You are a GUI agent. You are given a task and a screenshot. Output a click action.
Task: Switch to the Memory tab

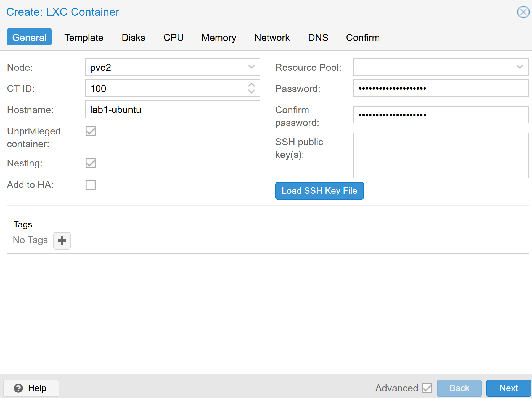[x=219, y=37]
